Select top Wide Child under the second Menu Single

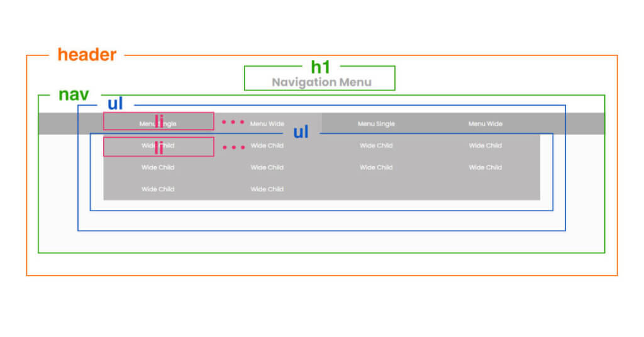(376, 146)
